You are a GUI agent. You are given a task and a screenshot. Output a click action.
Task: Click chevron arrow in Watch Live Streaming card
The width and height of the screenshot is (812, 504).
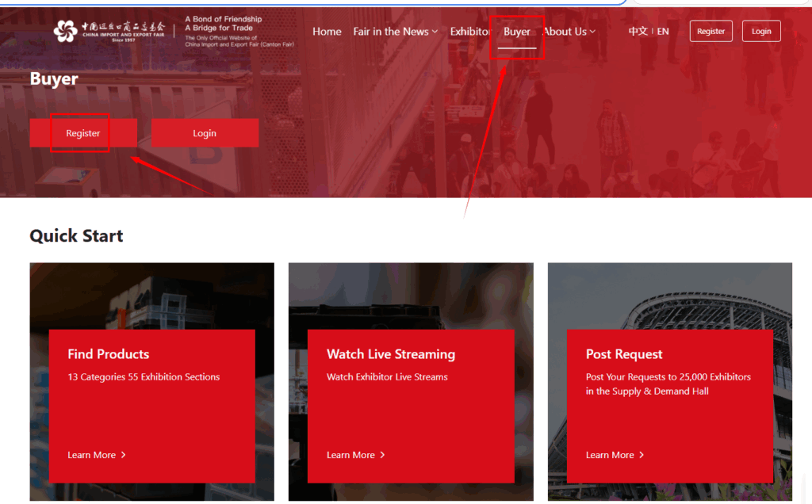tap(382, 455)
